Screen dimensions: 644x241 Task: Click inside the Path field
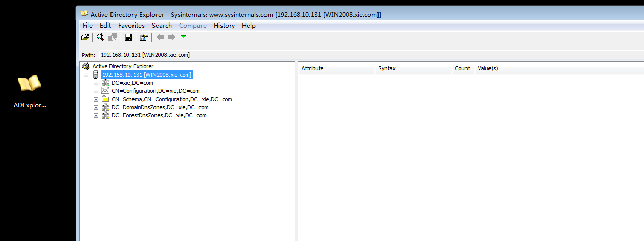coord(371,55)
